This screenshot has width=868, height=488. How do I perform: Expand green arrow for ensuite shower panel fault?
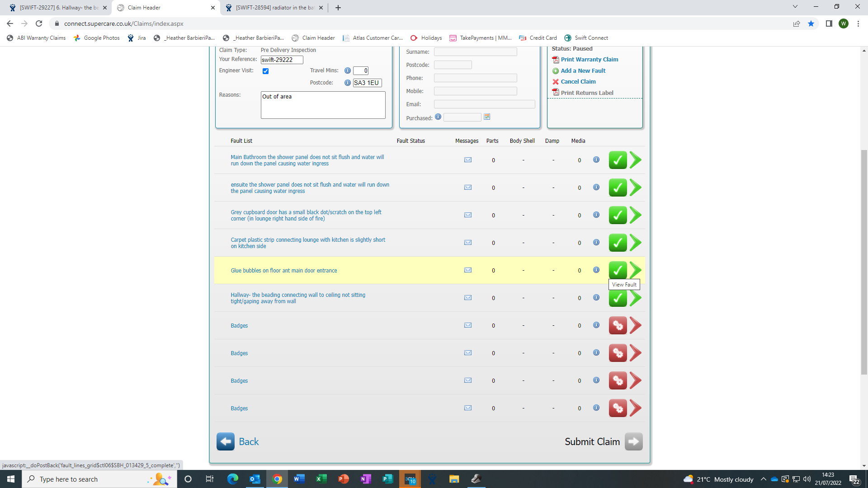[636, 188]
